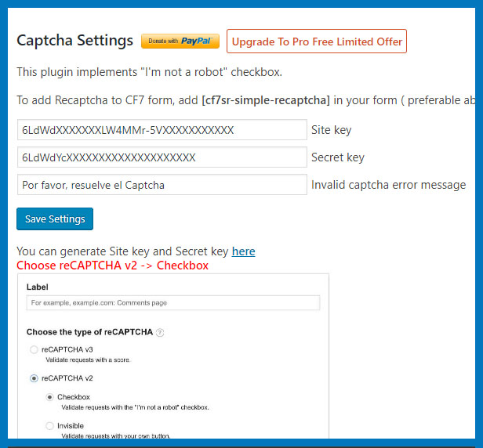This screenshot has width=483, height=448.
Task: Click the 'Site key' label
Action: click(x=331, y=130)
